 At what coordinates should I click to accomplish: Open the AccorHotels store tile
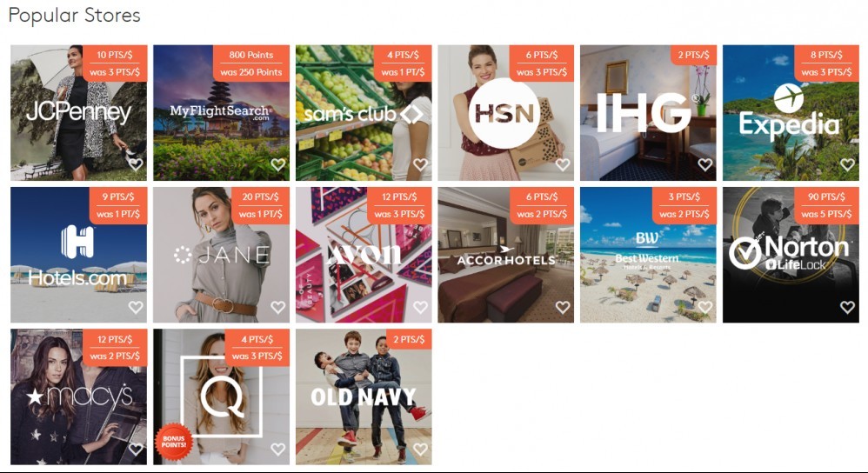pyautogui.click(x=505, y=255)
